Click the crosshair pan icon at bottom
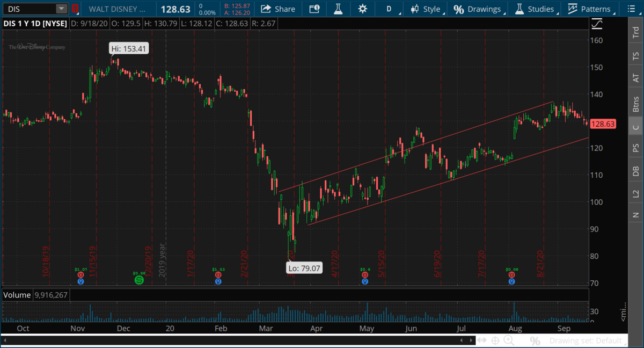 (x=495, y=340)
